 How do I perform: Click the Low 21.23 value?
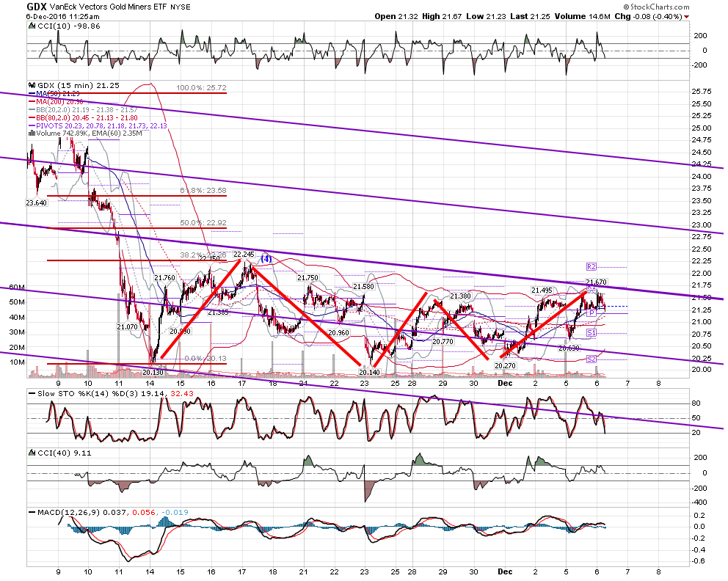coord(486,16)
